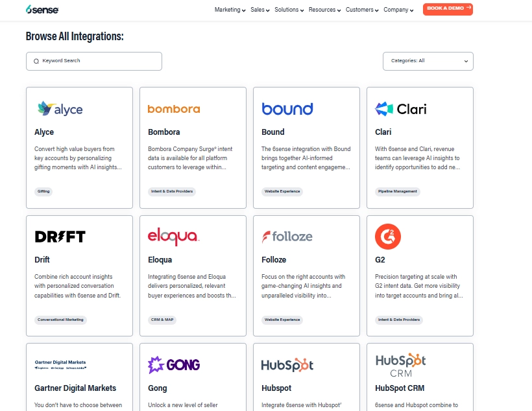Open the HubSpot CRM integration title

click(x=400, y=388)
